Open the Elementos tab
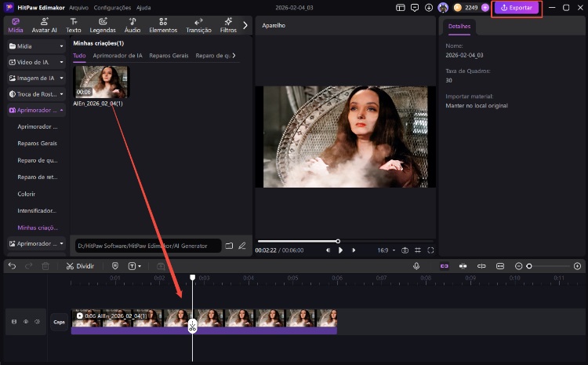 [163, 26]
